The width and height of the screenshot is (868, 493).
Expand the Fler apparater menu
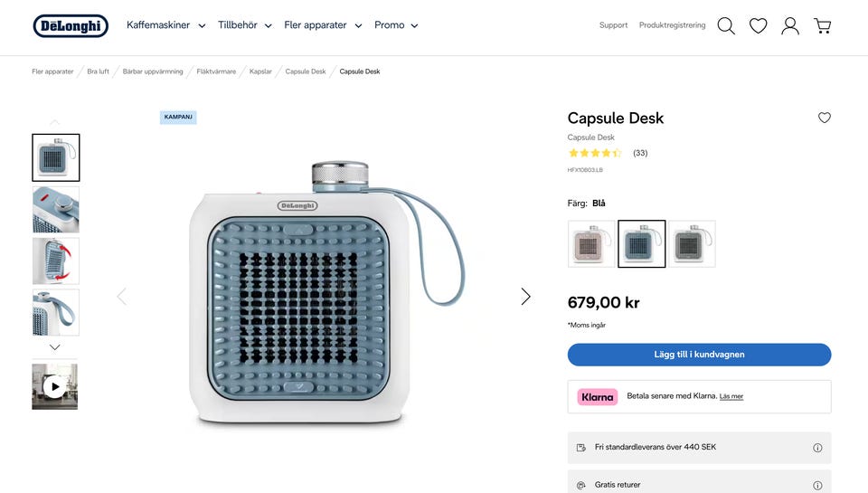click(x=323, y=25)
